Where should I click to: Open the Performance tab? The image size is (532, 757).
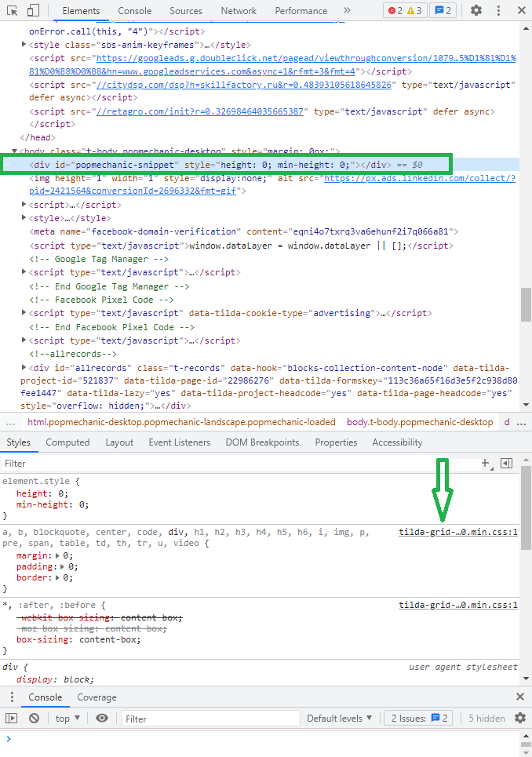pyautogui.click(x=301, y=11)
